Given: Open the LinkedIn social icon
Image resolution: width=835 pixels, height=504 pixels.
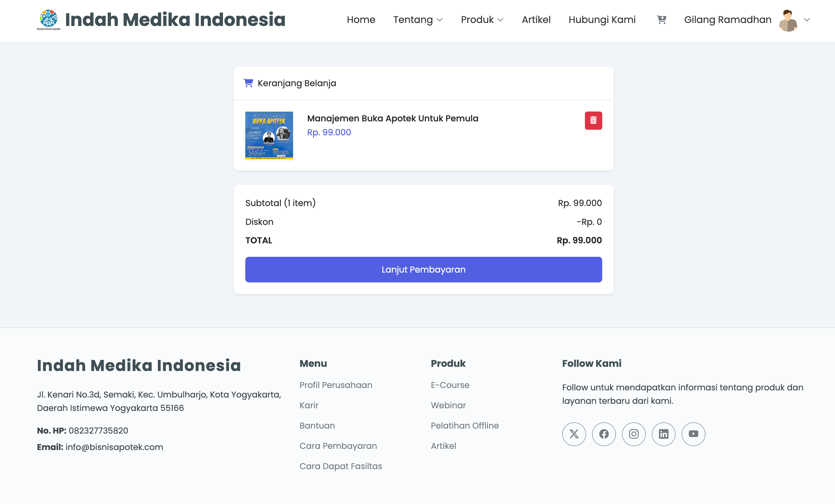Looking at the screenshot, I should pos(663,434).
